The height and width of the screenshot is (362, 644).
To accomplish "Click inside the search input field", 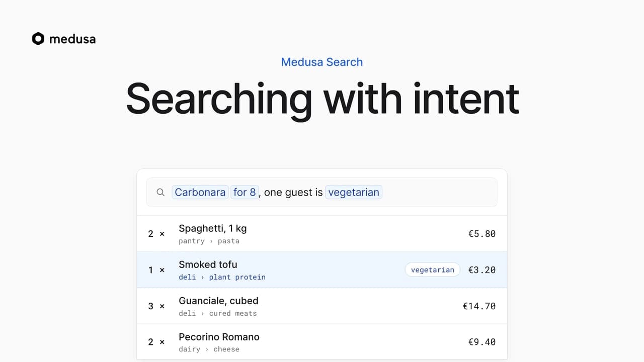I will [322, 192].
